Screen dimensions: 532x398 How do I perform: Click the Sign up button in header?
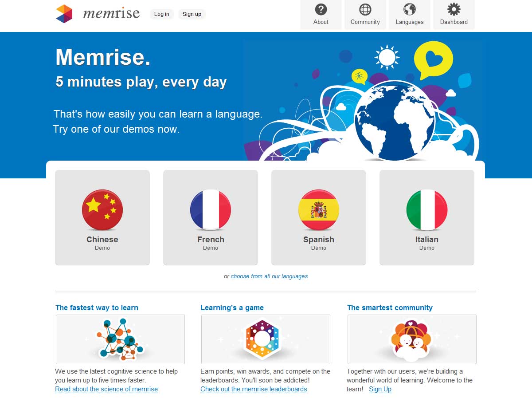(192, 14)
